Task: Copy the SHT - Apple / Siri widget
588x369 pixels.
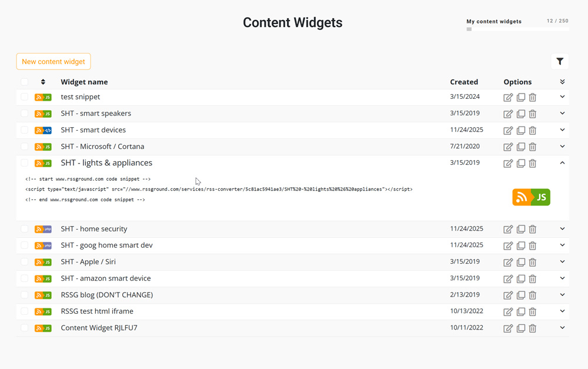Action: point(520,262)
